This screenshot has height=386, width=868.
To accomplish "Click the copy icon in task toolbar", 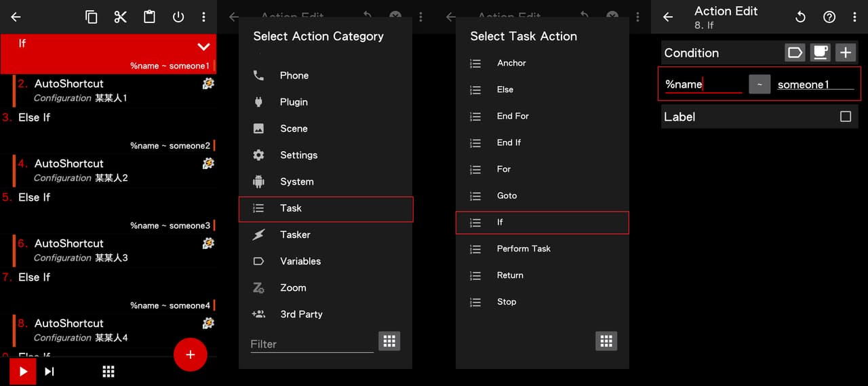I will point(92,17).
